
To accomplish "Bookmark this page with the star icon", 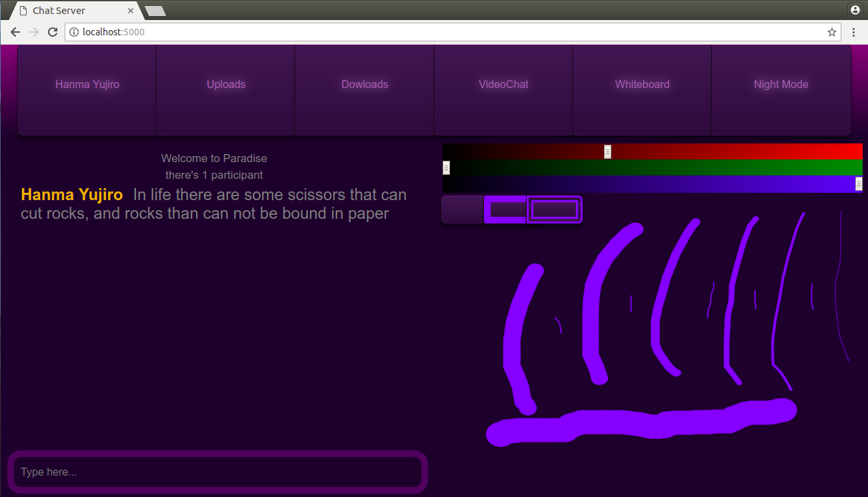I will 831,32.
